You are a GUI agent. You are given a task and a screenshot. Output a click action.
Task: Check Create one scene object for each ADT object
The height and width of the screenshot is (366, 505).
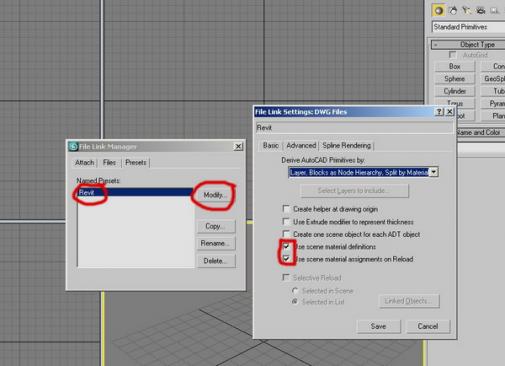click(x=286, y=234)
